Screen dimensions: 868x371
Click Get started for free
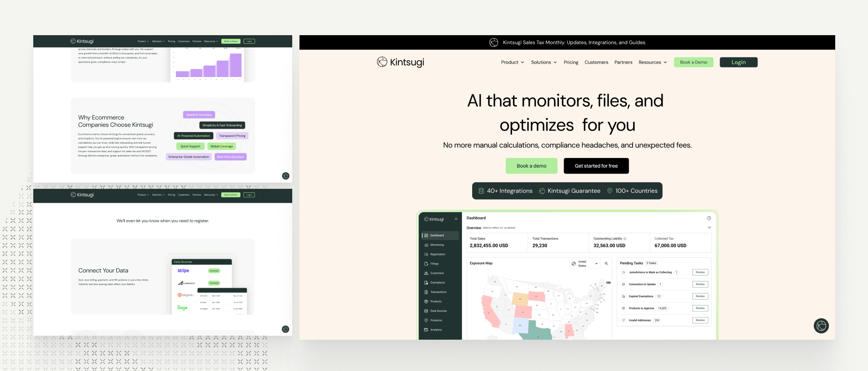click(596, 166)
